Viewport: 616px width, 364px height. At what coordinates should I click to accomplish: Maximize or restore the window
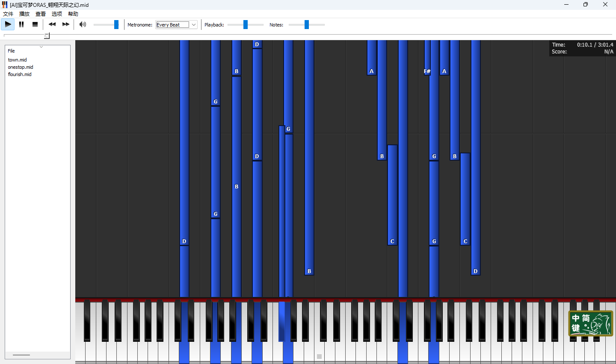coord(586,5)
